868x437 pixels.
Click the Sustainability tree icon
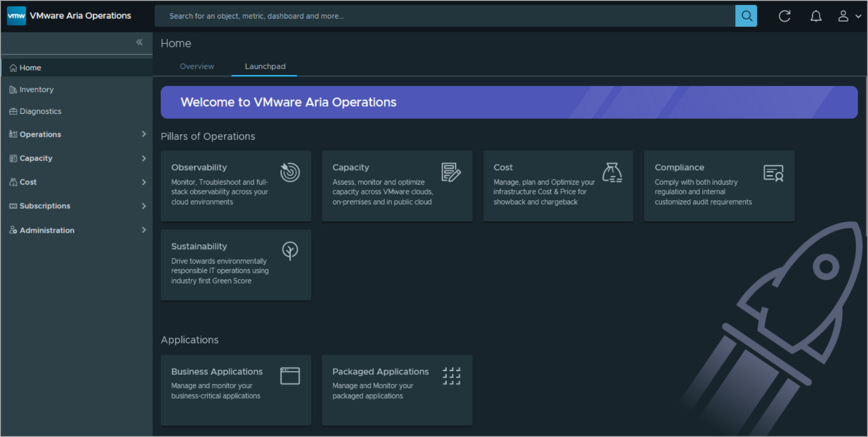(290, 251)
